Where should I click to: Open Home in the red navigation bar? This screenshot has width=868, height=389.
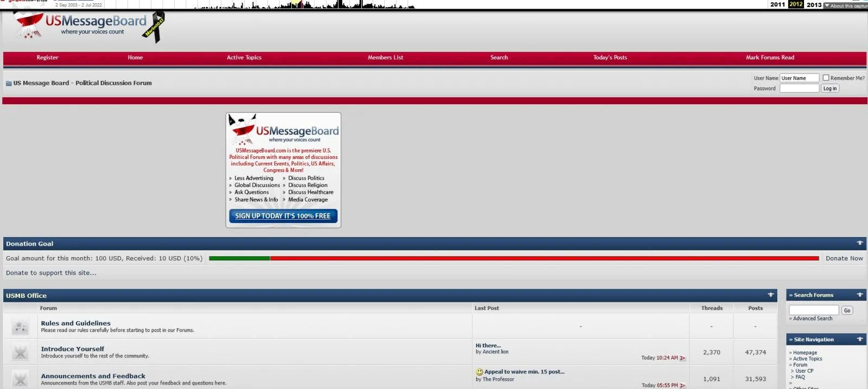pyautogui.click(x=135, y=58)
